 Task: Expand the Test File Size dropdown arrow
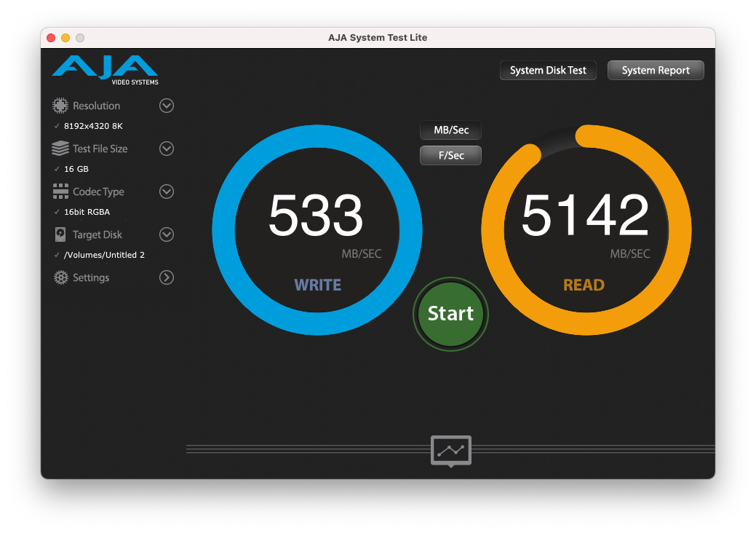click(167, 149)
